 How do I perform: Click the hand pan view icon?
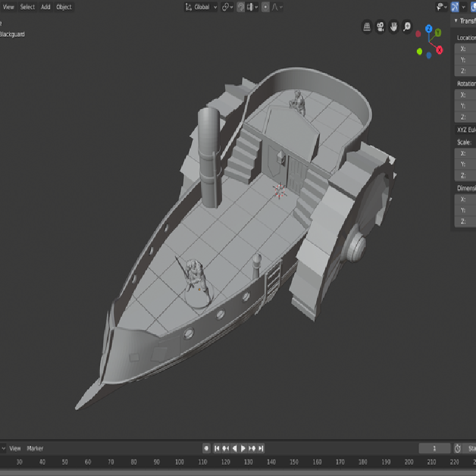(x=393, y=26)
